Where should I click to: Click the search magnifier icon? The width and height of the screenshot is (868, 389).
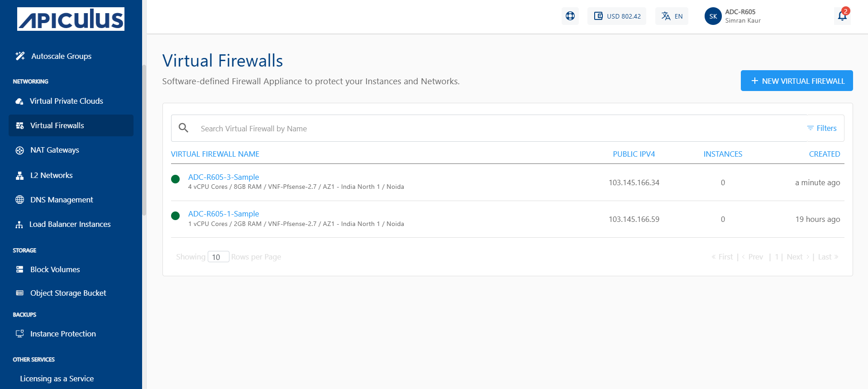click(x=183, y=128)
